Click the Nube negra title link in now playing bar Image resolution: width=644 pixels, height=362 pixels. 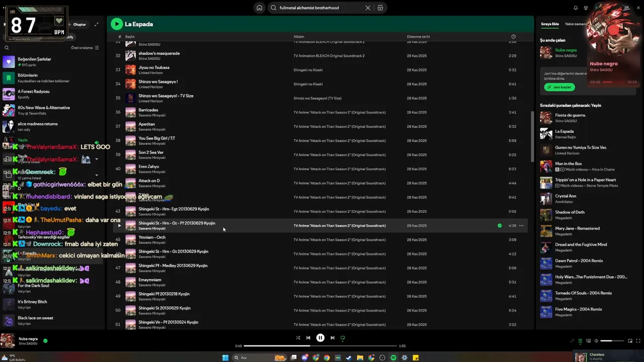tap(28, 339)
